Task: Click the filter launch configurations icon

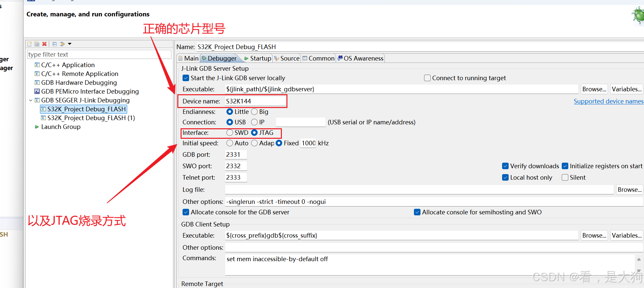Action: (x=62, y=44)
